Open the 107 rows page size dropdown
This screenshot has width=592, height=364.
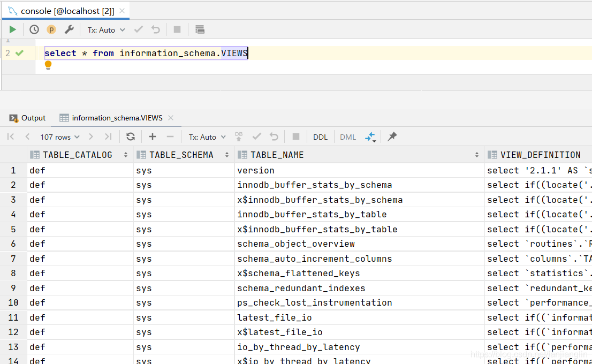[x=59, y=137]
